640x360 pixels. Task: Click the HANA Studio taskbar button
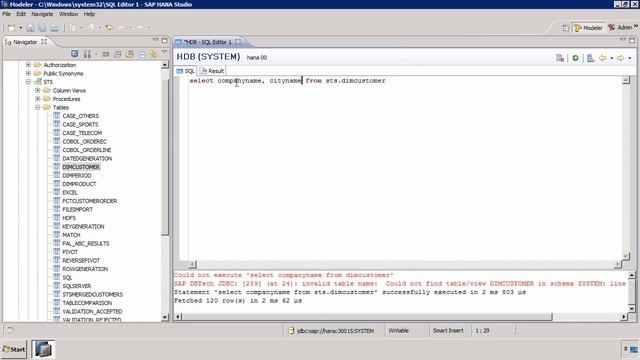click(x=43, y=349)
